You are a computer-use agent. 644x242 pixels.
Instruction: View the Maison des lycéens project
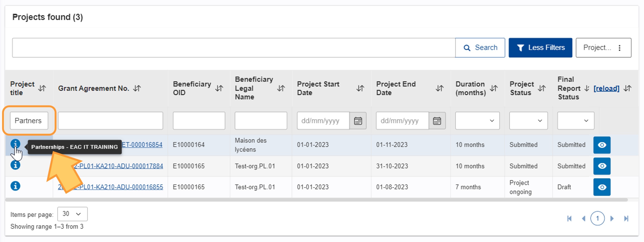click(602, 145)
